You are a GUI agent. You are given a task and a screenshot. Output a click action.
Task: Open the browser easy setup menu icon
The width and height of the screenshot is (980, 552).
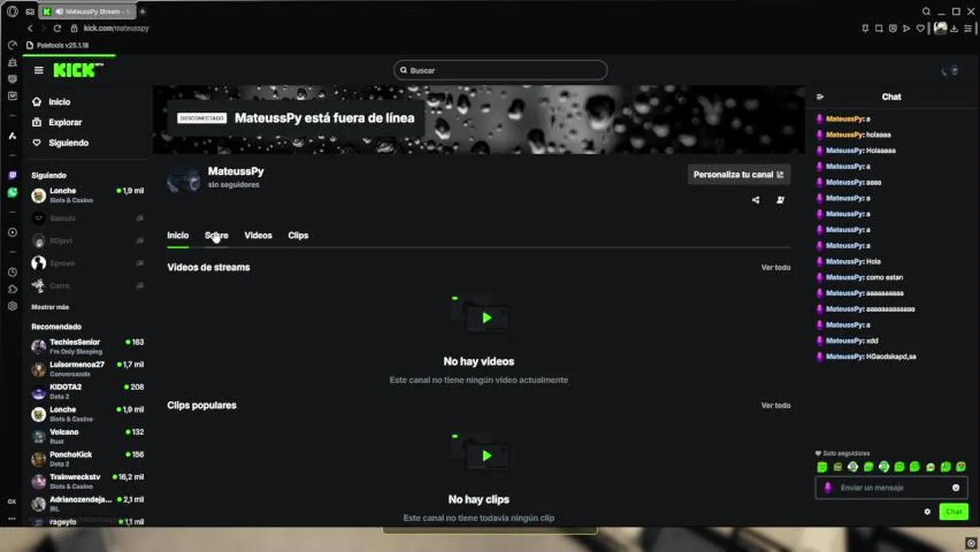(968, 28)
